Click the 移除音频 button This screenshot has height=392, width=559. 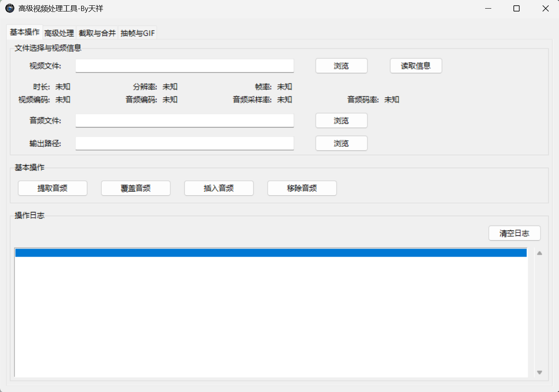coord(302,188)
